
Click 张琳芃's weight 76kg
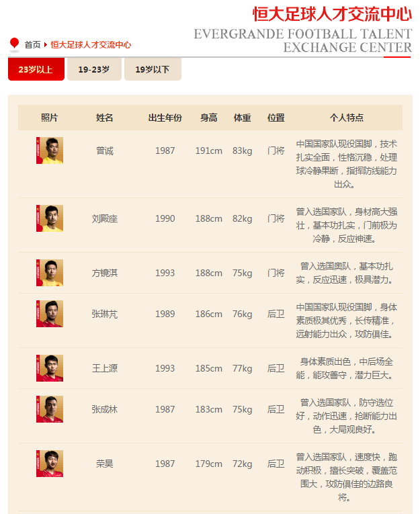(243, 314)
